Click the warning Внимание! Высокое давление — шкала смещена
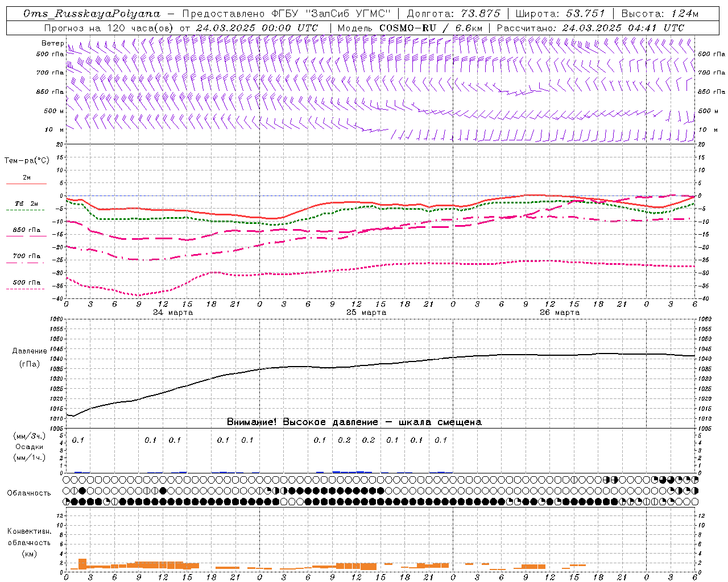Screen dimensions: 728x582 (354, 422)
